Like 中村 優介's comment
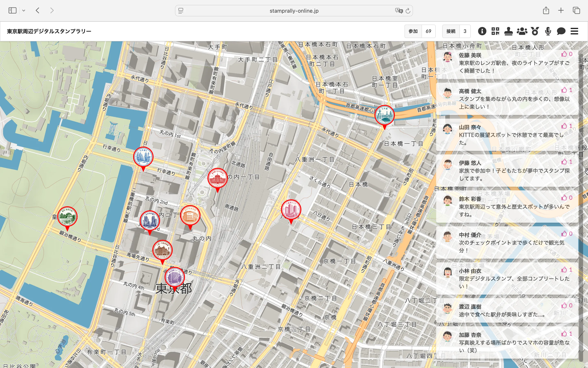588x368 pixels. click(x=567, y=234)
